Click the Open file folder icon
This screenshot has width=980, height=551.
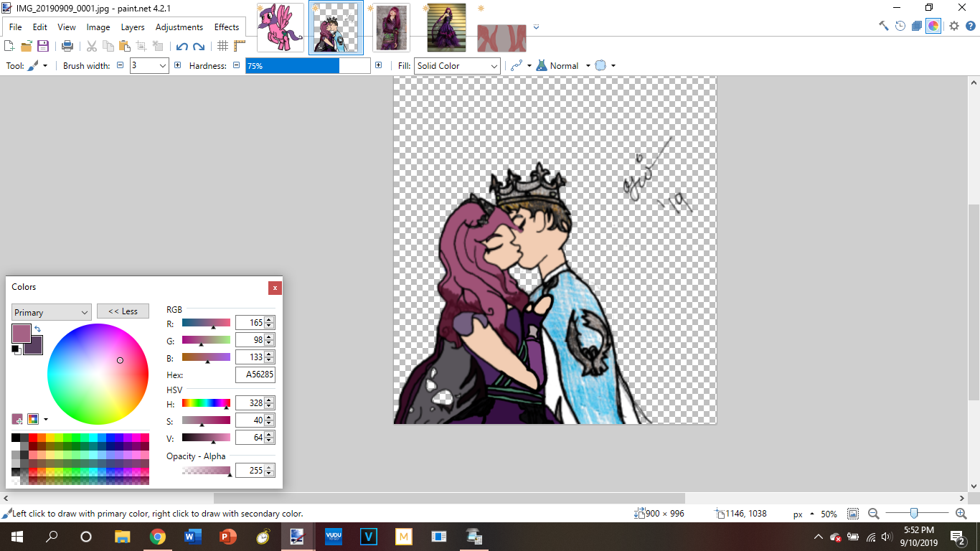[27, 46]
